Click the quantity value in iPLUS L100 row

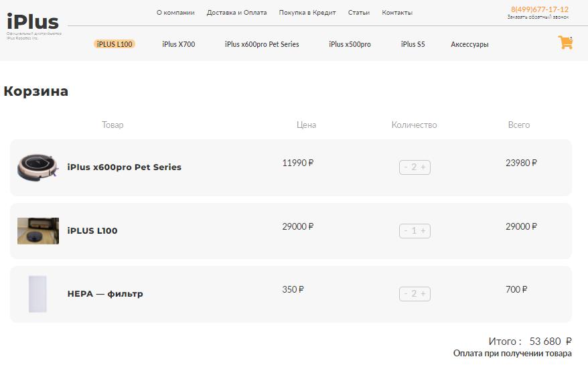[x=414, y=230]
